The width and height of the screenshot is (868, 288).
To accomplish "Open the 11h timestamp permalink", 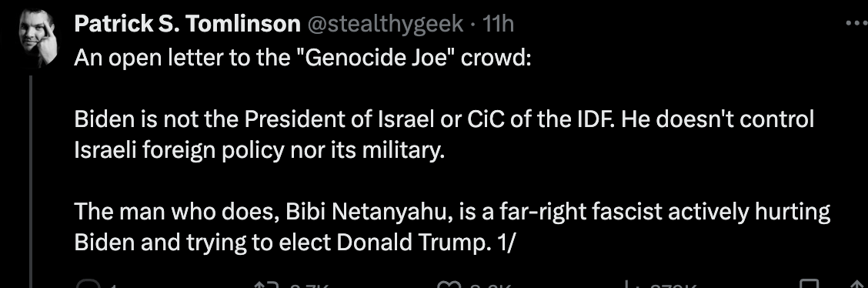I will click(498, 24).
